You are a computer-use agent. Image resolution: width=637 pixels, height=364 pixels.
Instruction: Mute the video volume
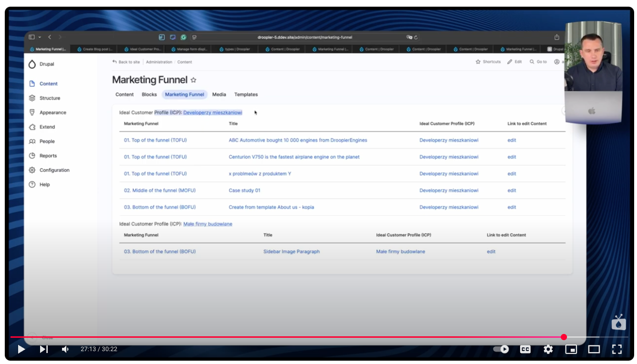(x=65, y=349)
